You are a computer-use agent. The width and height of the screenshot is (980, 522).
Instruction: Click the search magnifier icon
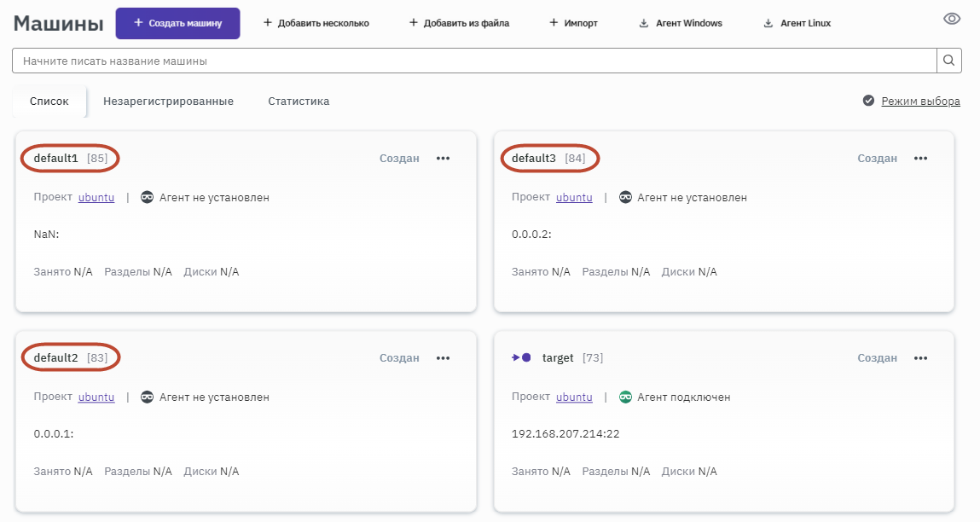(x=949, y=61)
